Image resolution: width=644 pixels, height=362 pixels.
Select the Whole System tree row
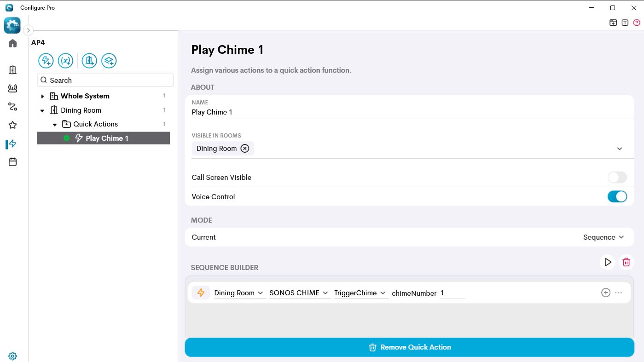pos(104,96)
